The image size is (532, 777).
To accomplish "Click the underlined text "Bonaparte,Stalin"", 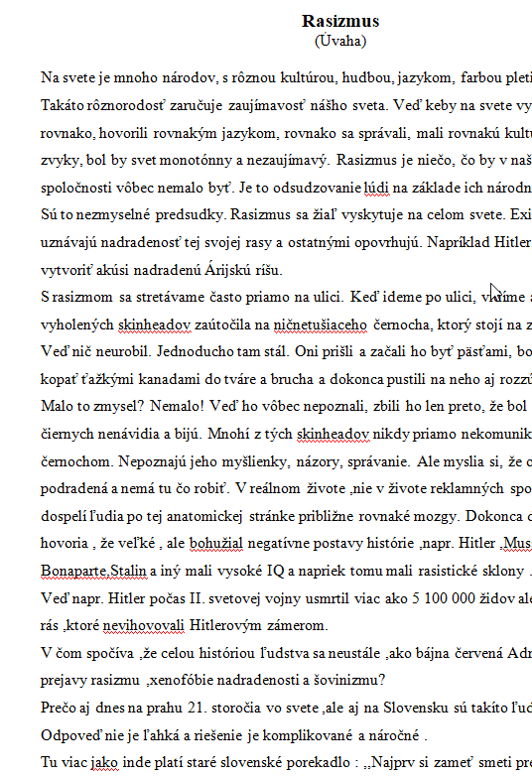I will click(x=93, y=571).
